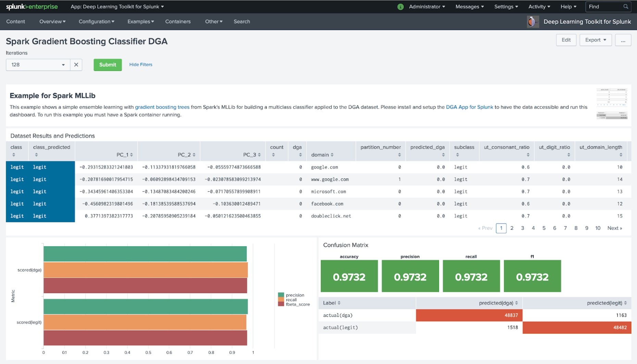Click the doubleclick.net domain cell
The height and width of the screenshot is (364, 637).
(x=331, y=216)
